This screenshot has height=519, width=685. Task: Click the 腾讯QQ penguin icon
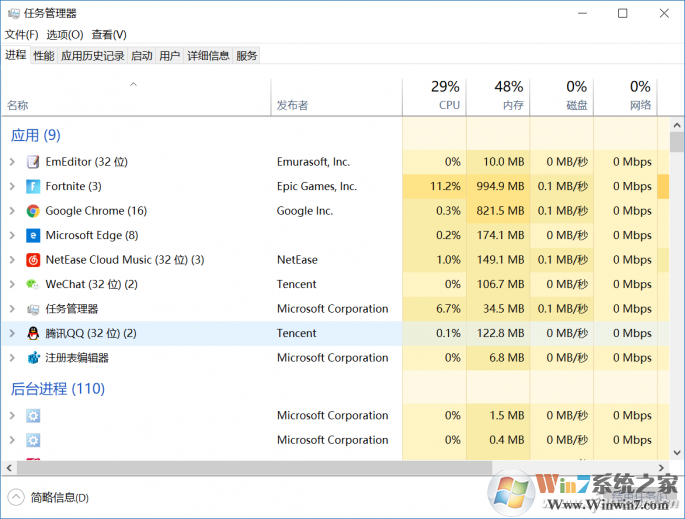[x=33, y=333]
